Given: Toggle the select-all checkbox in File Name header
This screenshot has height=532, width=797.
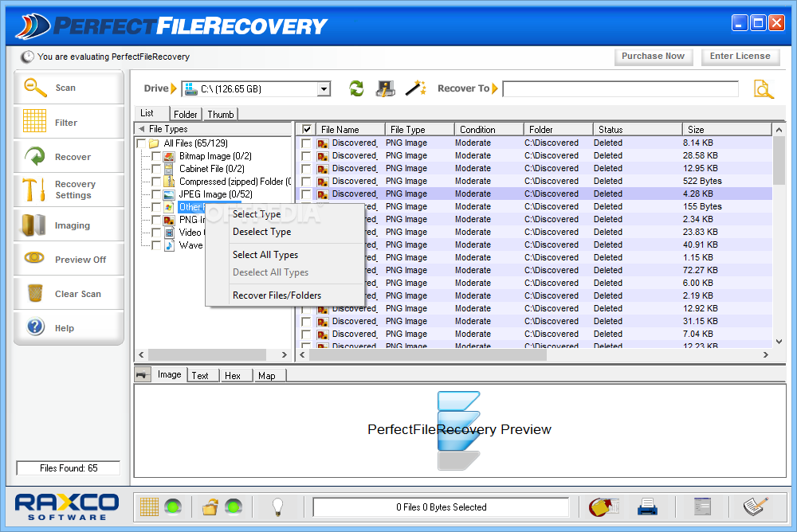Looking at the screenshot, I should [307, 130].
